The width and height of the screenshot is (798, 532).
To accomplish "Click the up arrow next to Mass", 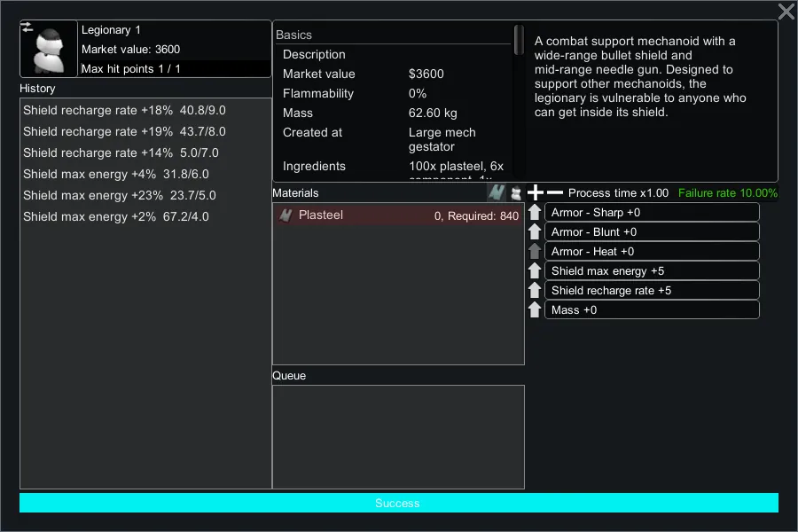I will click(535, 310).
